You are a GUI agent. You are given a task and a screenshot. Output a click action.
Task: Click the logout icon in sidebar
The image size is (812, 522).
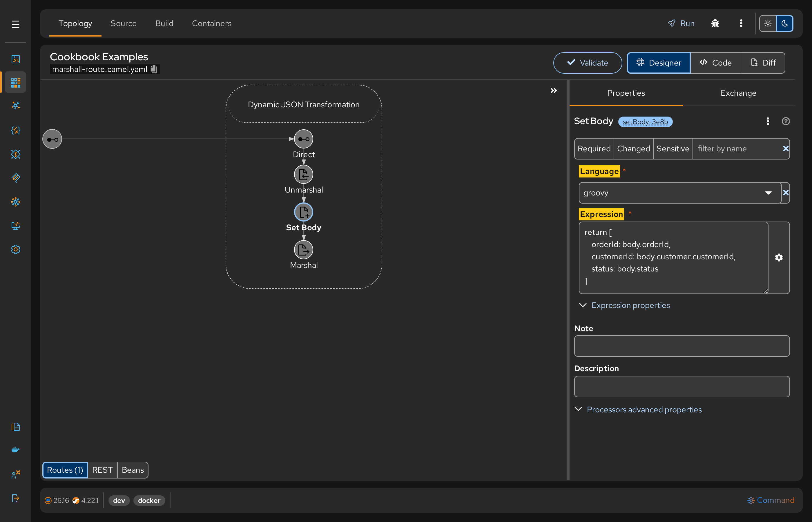(x=16, y=498)
